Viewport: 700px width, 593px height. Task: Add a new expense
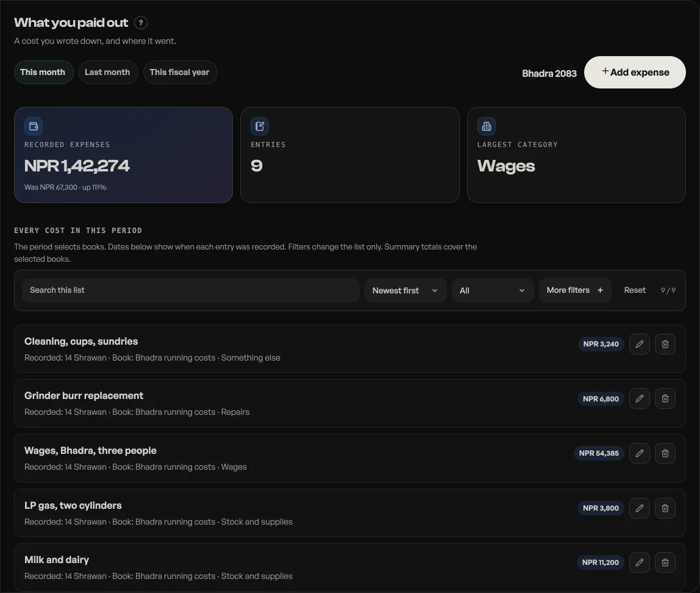click(x=635, y=73)
